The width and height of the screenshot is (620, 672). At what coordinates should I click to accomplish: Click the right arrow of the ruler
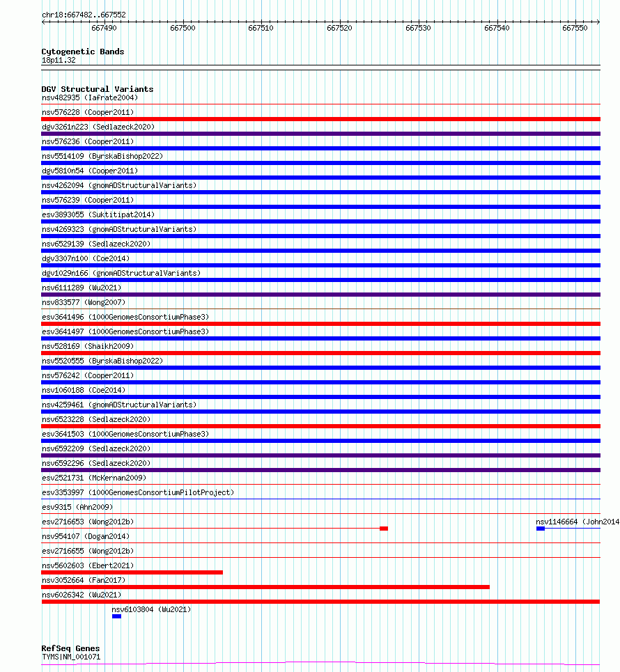598,22
